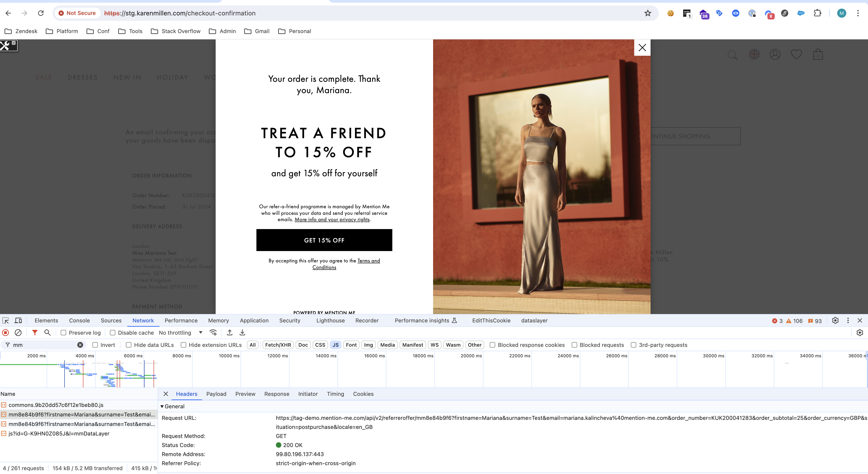This screenshot has height=474, width=868.
Task: Open the Chrome three-dot menu
Action: click(x=858, y=13)
